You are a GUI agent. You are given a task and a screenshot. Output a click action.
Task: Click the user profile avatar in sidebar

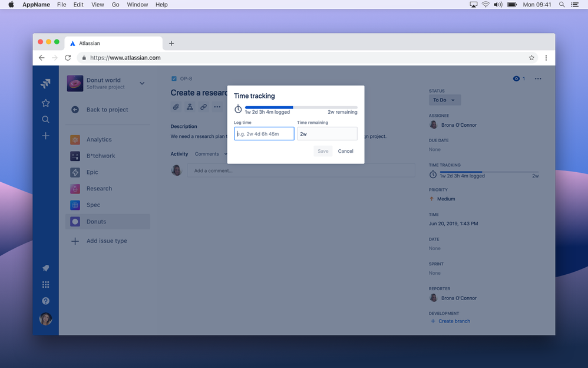tap(46, 319)
